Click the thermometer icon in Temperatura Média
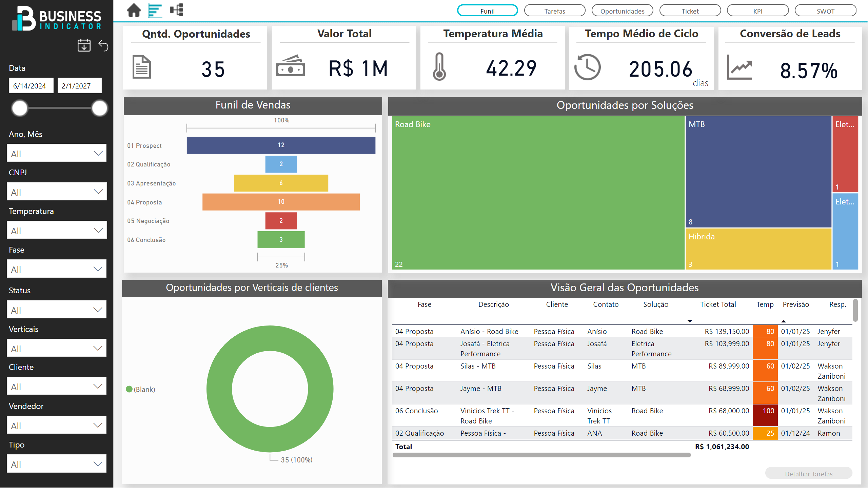Screen dimensions: 868x495 pos(439,67)
